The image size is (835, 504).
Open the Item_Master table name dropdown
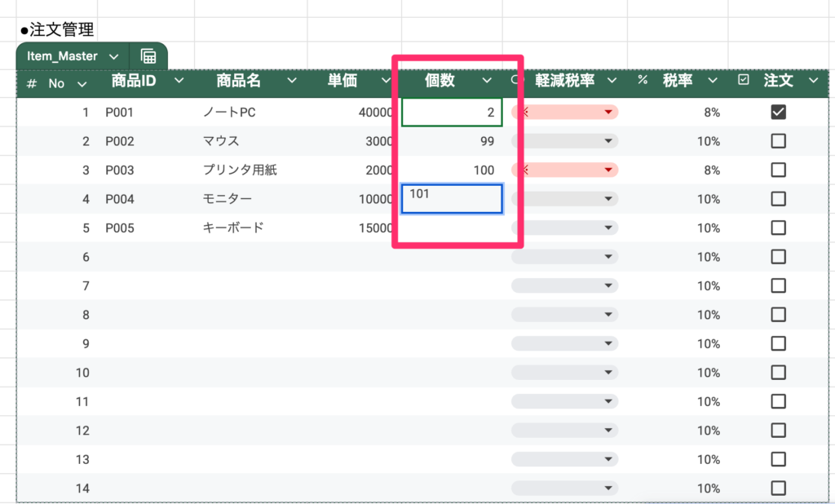(x=113, y=56)
